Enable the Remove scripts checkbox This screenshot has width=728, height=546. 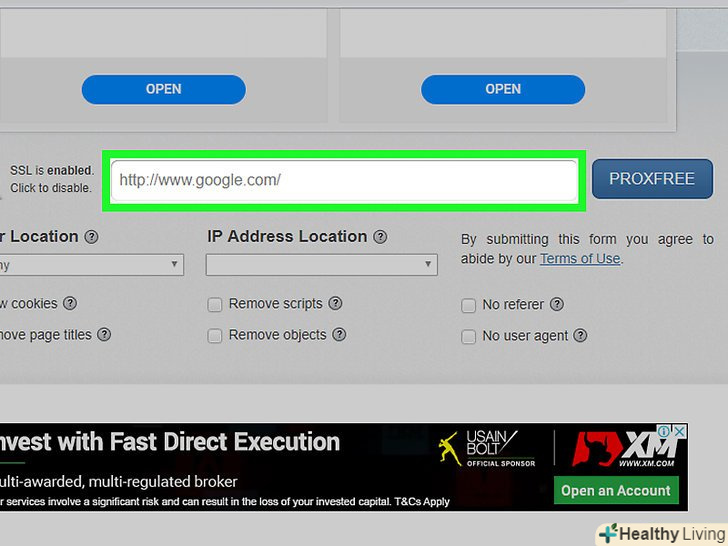point(214,305)
